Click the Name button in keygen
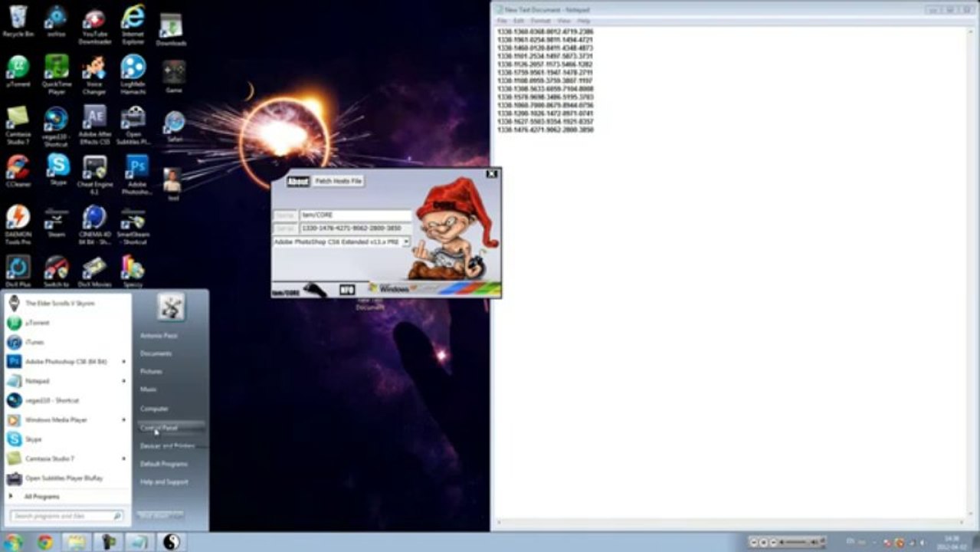This screenshot has width=980, height=552. [285, 215]
